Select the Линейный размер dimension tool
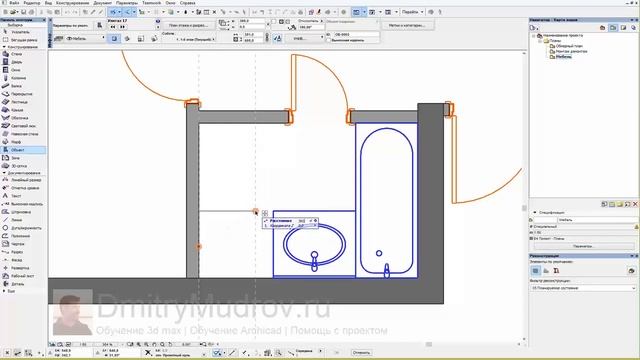Viewport: 640px width, 360px height. 23,180
